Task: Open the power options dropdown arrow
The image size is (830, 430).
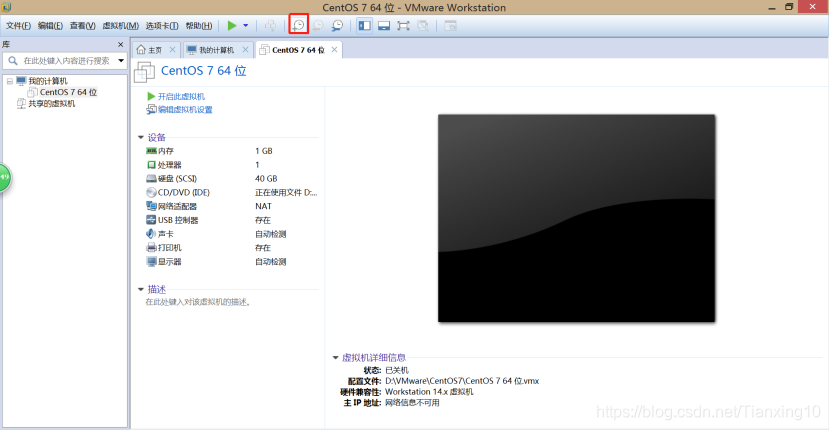Action: (x=246, y=25)
